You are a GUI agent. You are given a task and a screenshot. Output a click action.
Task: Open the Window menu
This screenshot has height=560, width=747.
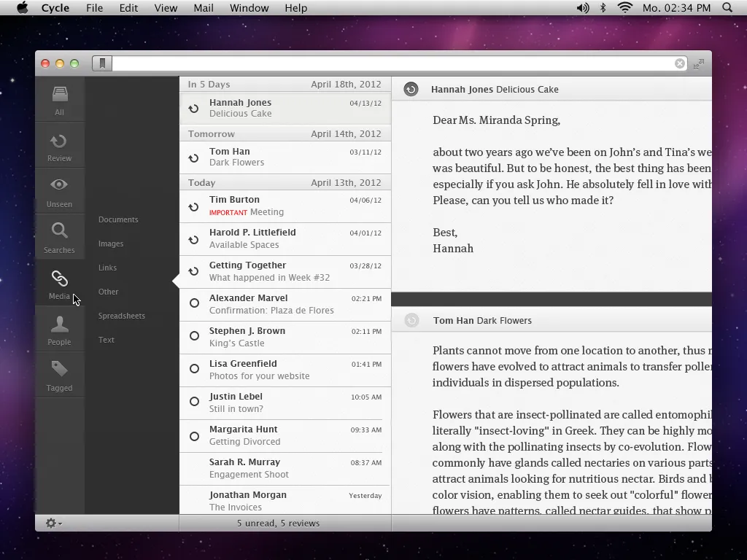click(x=249, y=8)
